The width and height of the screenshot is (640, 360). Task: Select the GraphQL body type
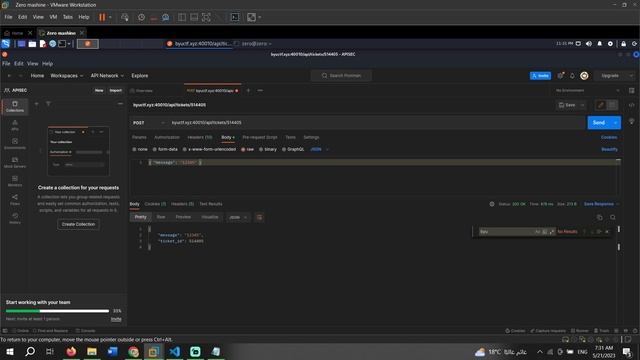click(293, 149)
